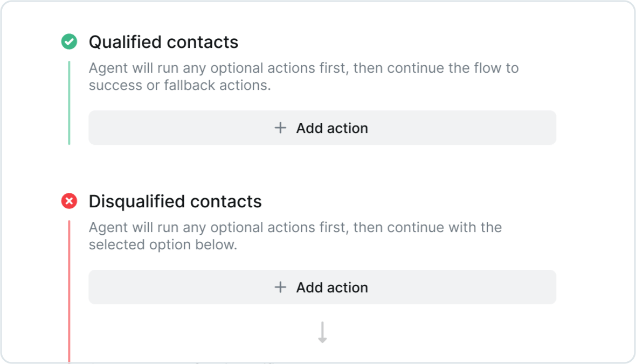Expand the Qualified contacts section
The image size is (636, 364).
(x=163, y=42)
